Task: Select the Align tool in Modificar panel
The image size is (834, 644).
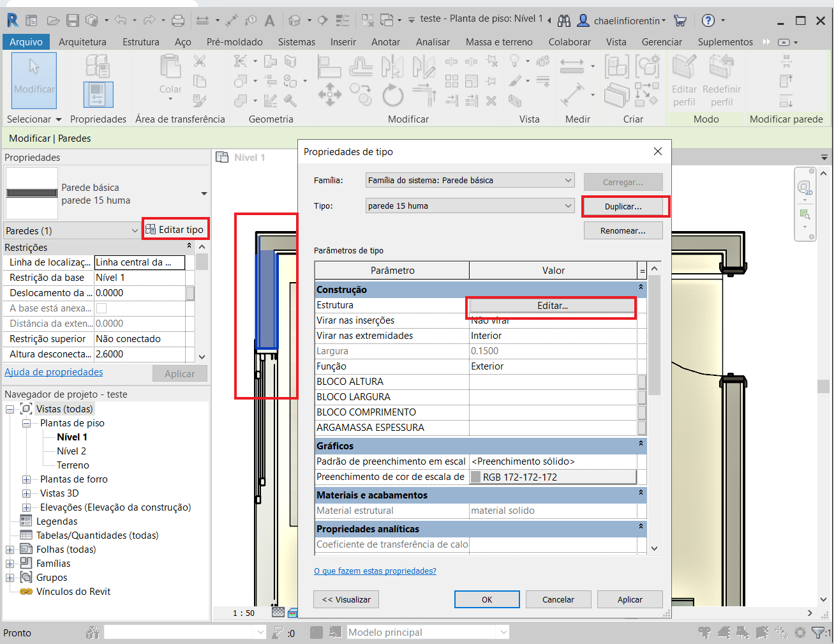Action: (329, 66)
